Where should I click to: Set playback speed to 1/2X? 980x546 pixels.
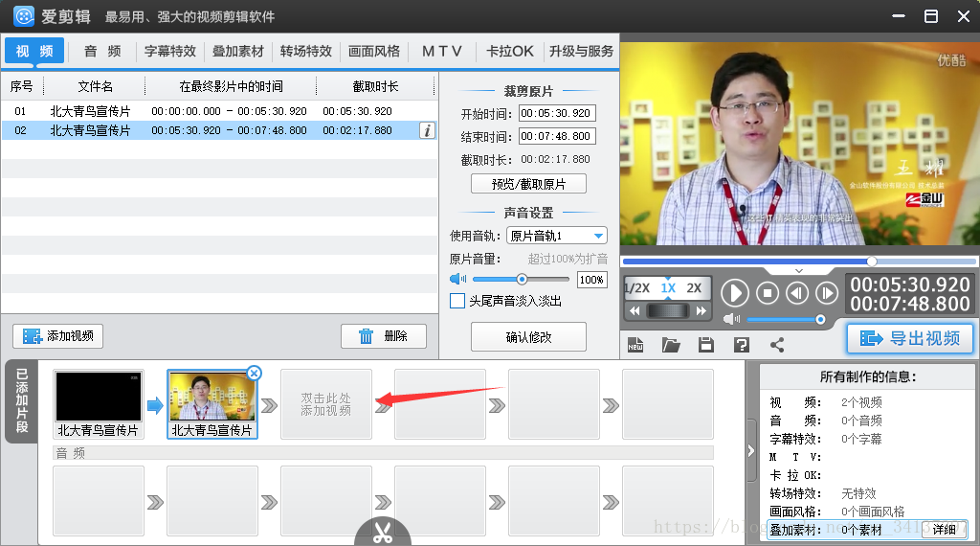(x=637, y=288)
